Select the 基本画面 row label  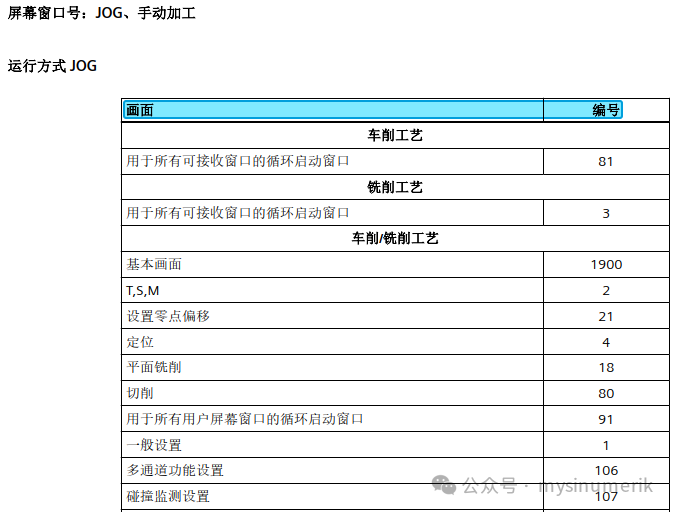(154, 265)
